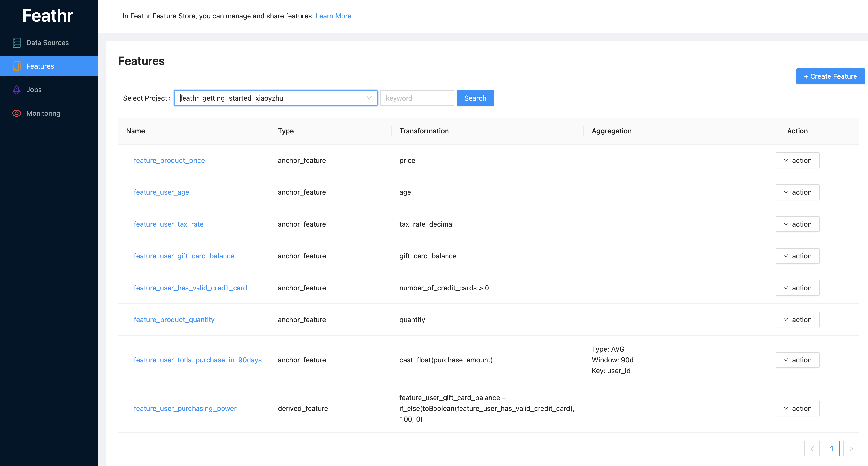Click the Jobs rocket icon

pos(16,90)
